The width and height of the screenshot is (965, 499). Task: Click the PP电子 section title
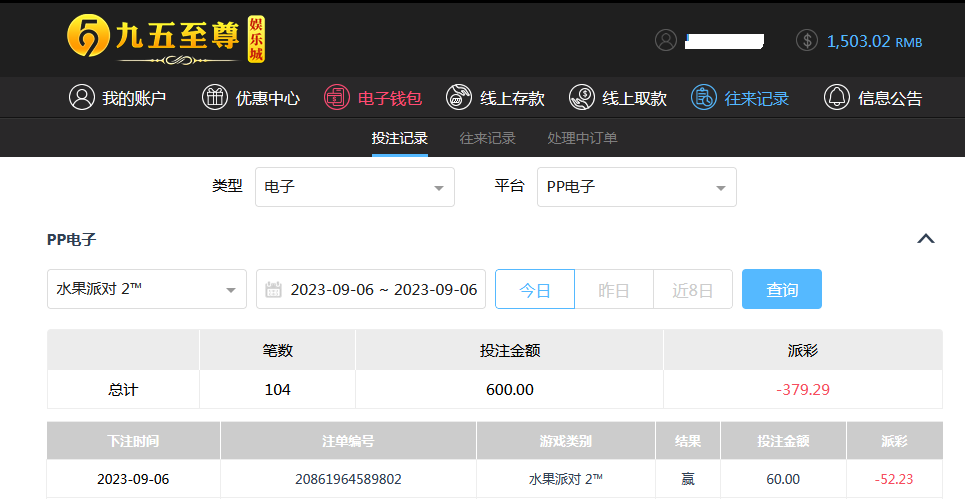71,239
